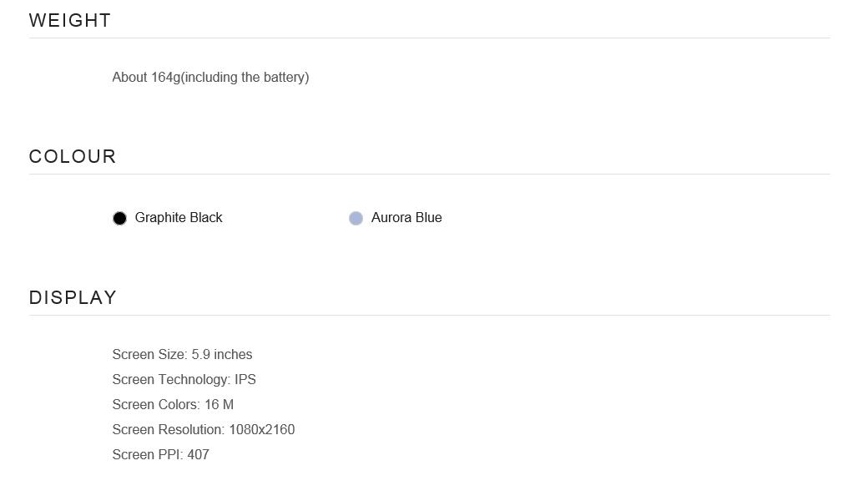868x496 pixels.
Task: Click the "Screen Size" label
Action: 149,354
